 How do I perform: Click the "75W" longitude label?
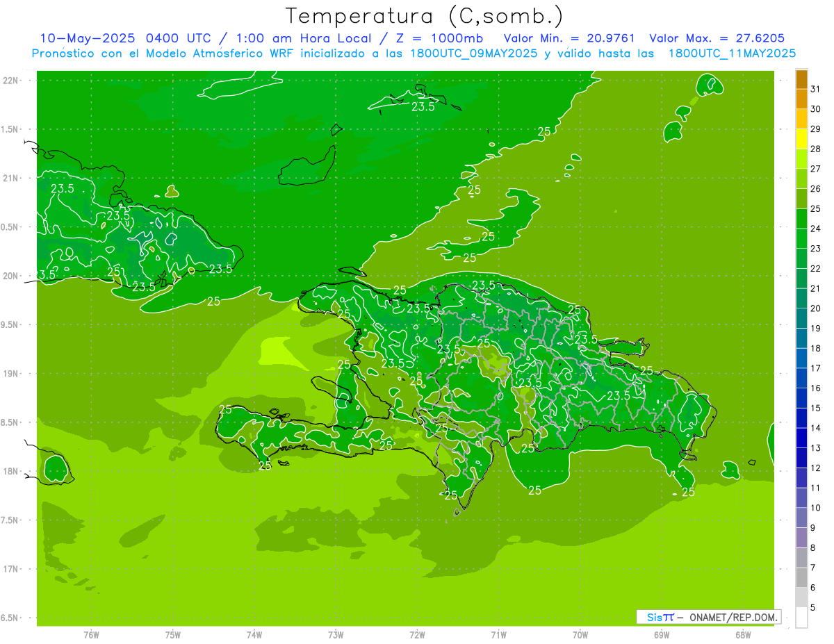pyautogui.click(x=173, y=634)
